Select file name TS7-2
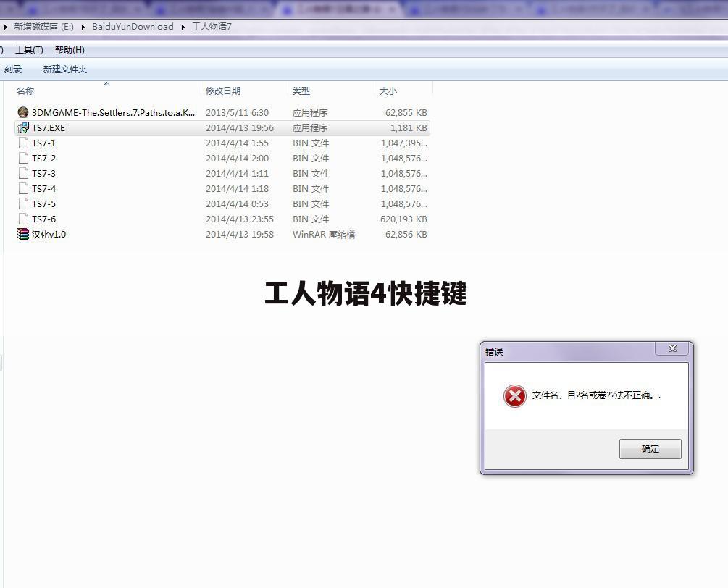 tap(43, 159)
